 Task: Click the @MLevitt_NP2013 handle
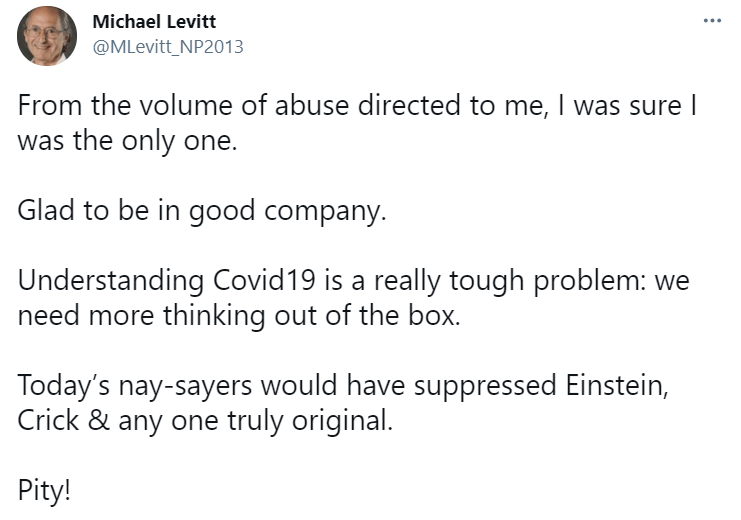[167, 46]
